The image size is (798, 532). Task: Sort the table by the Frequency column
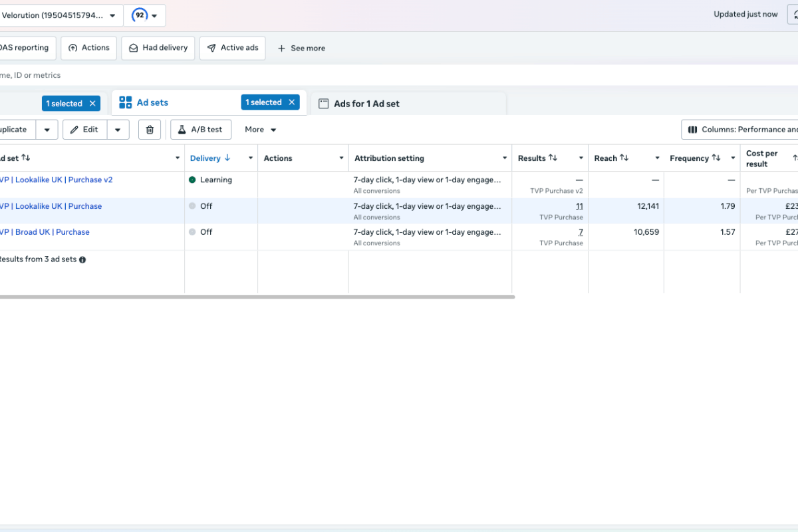tap(716, 158)
